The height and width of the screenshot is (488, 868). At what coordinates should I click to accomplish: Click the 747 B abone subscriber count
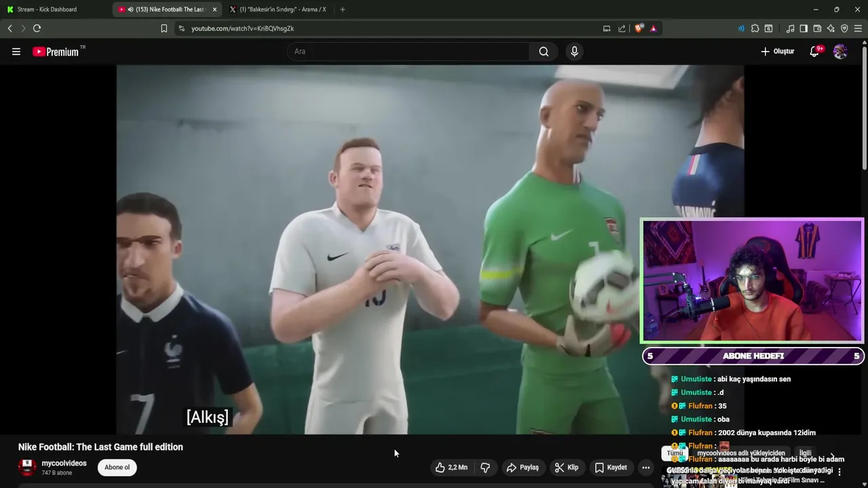pyautogui.click(x=57, y=473)
